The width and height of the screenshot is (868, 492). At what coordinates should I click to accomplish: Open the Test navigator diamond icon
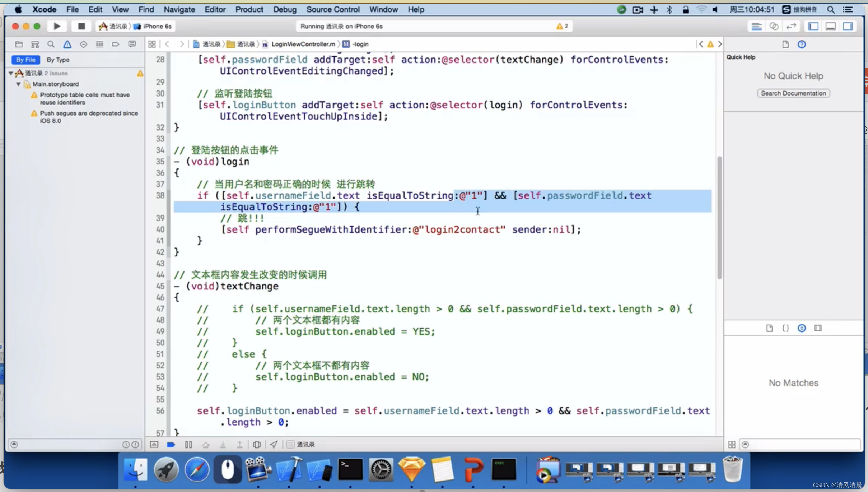[x=83, y=44]
